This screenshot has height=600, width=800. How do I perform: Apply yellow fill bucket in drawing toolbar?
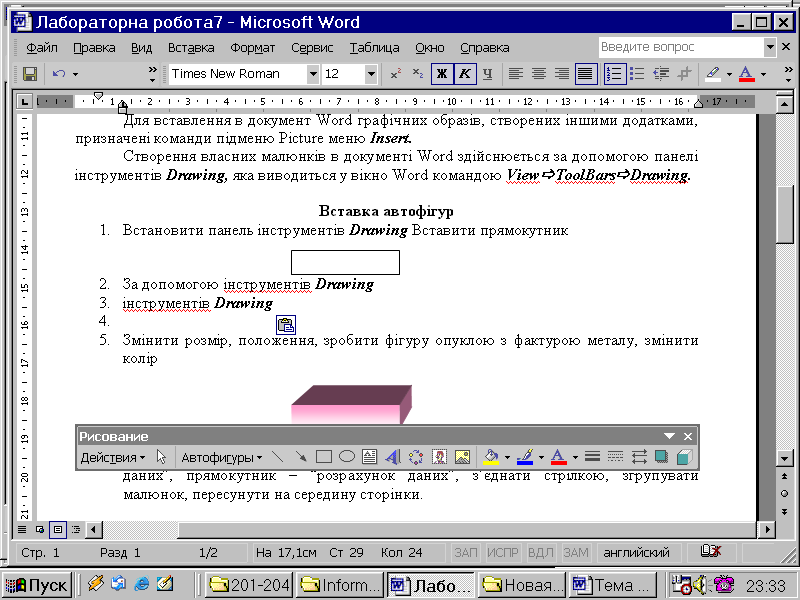point(491,457)
